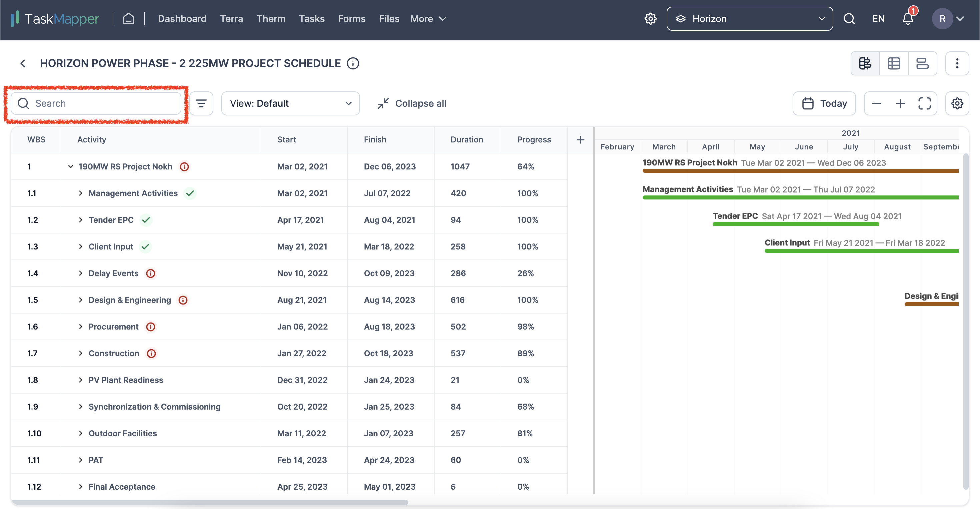The image size is (980, 509).
Task: Click the green Tender EPC Gantt bar
Action: (x=796, y=224)
